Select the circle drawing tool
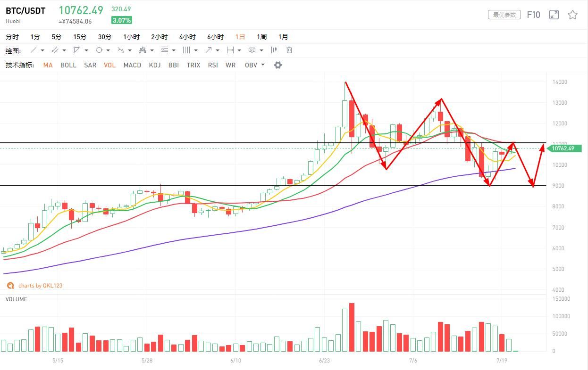This screenshot has height=370, width=588. pyautogui.click(x=99, y=50)
